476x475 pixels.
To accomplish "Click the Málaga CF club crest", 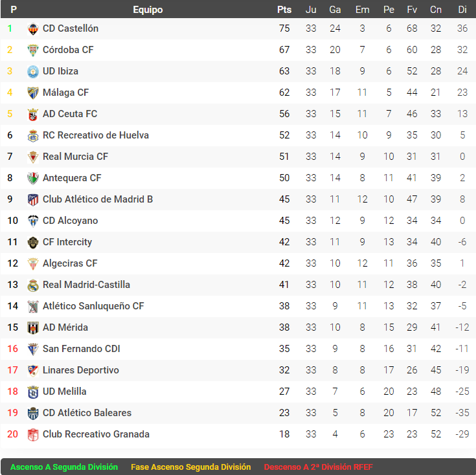I will pyautogui.click(x=33, y=93).
